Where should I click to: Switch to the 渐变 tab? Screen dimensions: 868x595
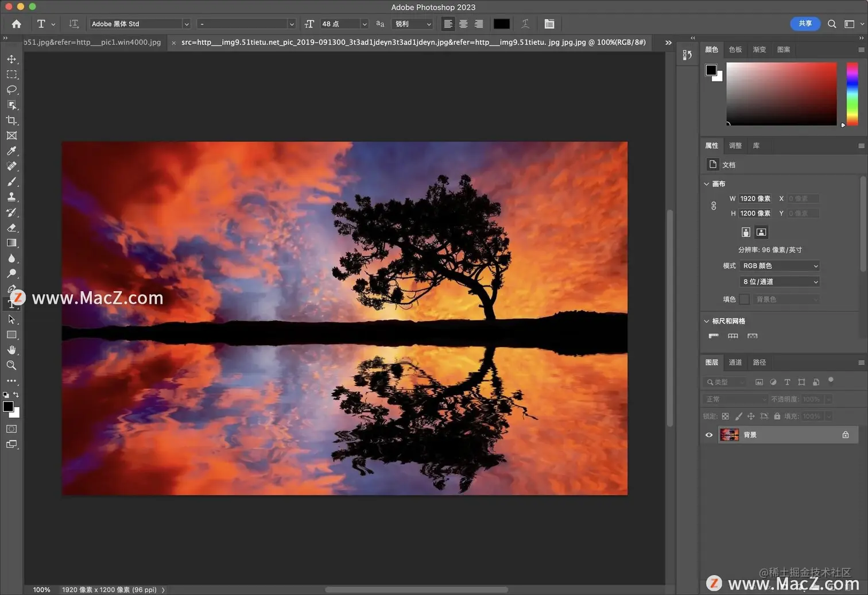[x=759, y=49]
